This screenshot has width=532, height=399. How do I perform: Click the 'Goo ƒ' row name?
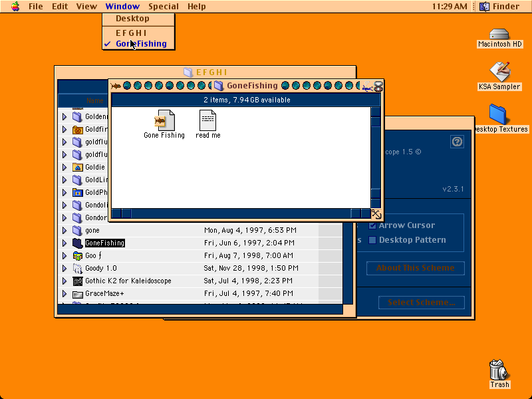coord(93,255)
